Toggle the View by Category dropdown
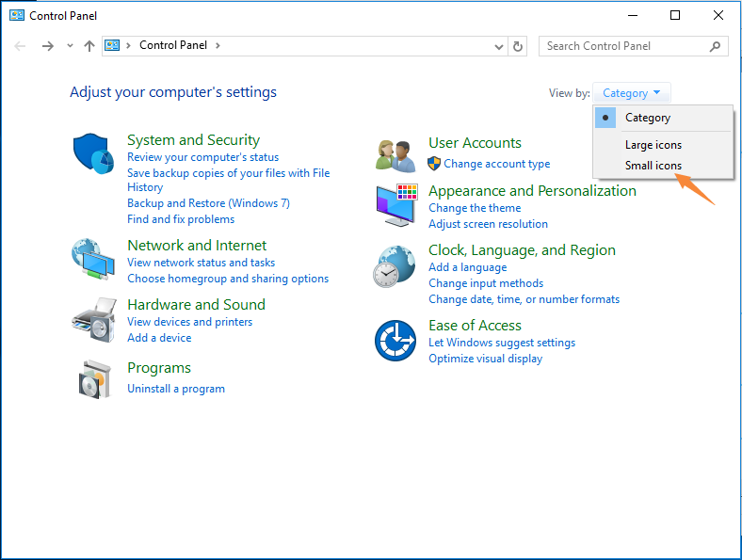This screenshot has height=560, width=742. pos(631,92)
